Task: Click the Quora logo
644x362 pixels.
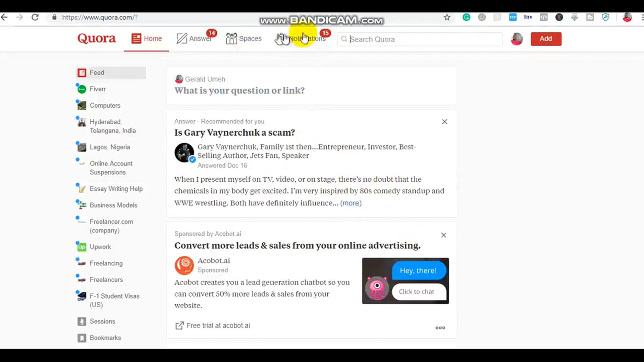Action: (x=97, y=39)
